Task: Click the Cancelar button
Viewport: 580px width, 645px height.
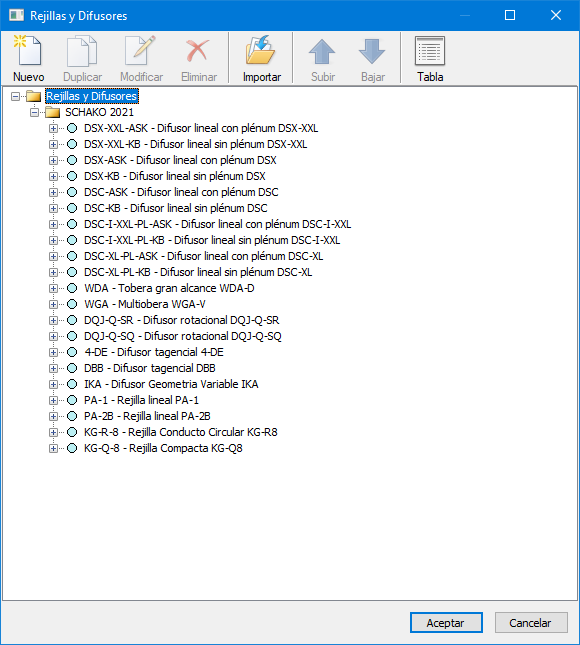Action: pos(531,623)
